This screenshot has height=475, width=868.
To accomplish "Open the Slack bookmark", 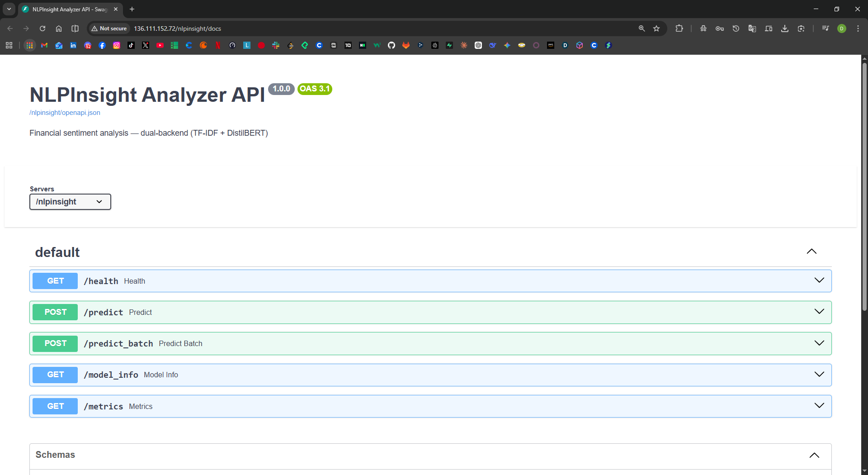I will [x=276, y=45].
